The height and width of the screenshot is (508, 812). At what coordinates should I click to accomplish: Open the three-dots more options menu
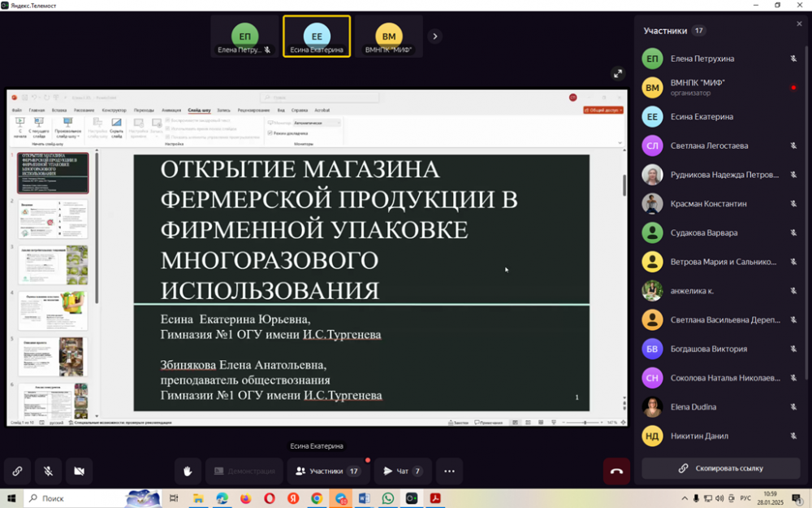coord(449,471)
